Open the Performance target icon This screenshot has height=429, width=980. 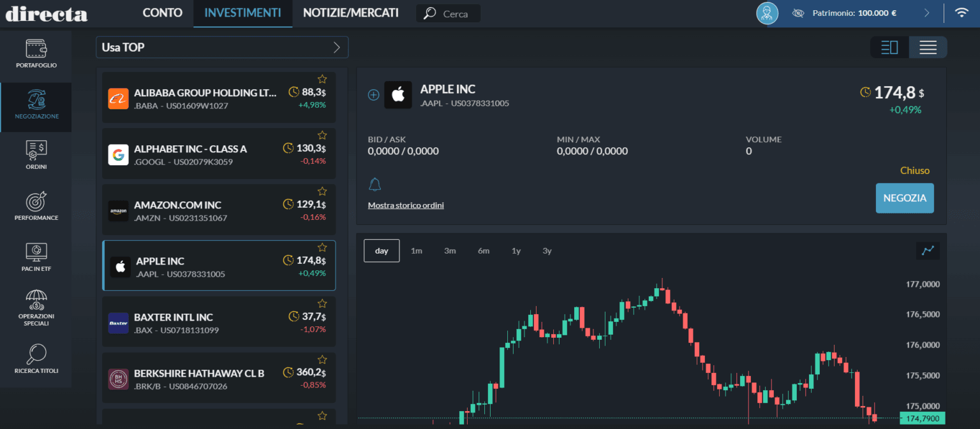[x=36, y=201]
